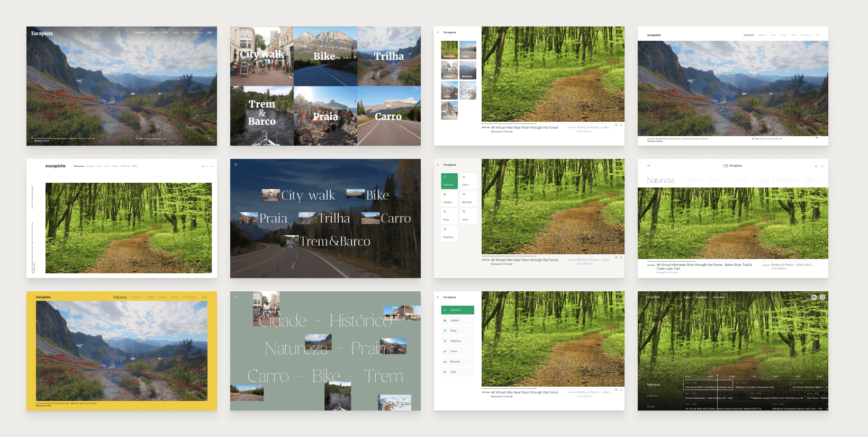Select Naturezza tab on the yellow-bordered screen
Image resolution: width=868 pixels, height=437 pixels.
(120, 297)
